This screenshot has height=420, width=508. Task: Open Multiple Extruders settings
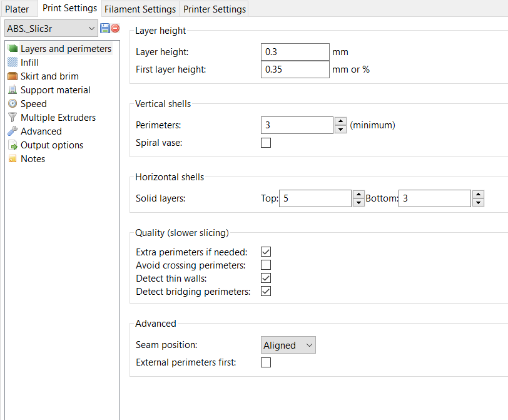click(58, 118)
